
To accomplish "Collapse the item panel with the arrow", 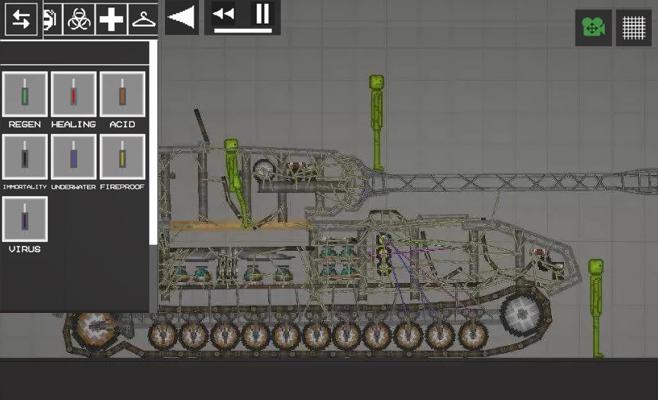I will [x=181, y=17].
